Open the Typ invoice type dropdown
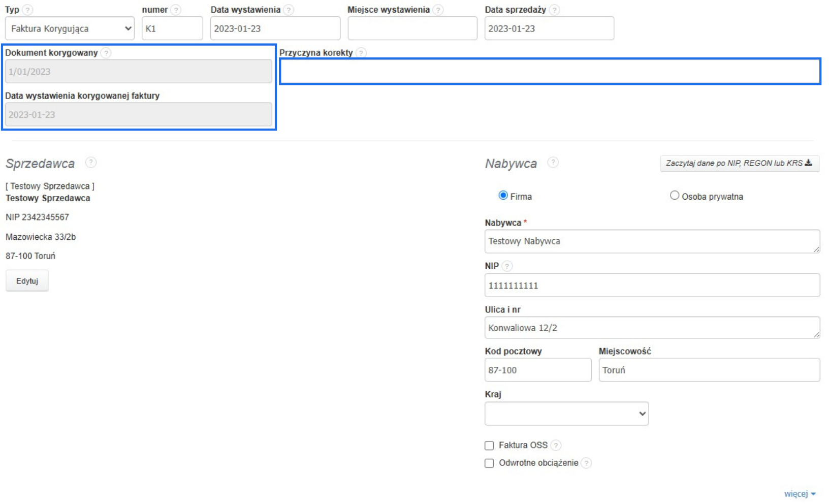 point(70,28)
